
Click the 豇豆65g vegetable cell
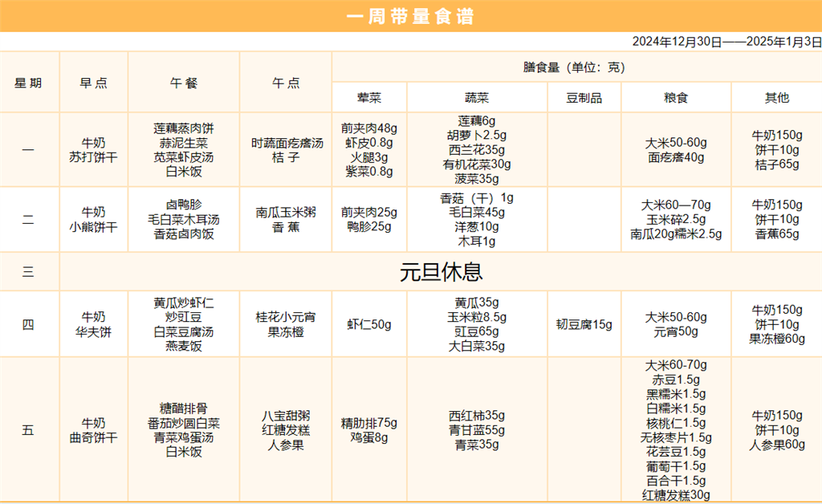[477, 331]
